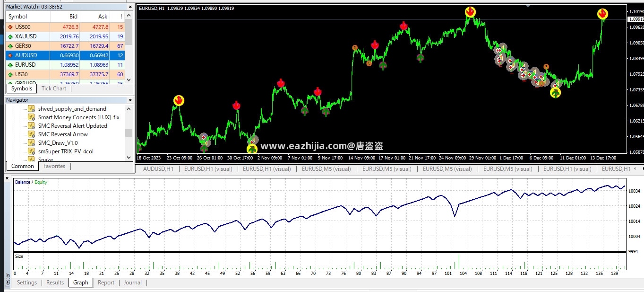
Task: Open the Tester Settings tab
Action: pos(27,283)
